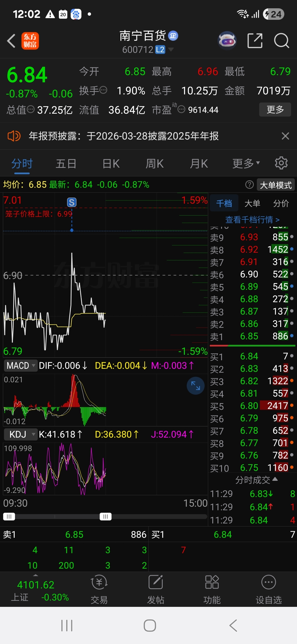Open the search magnifier
The width and height of the screenshot is (297, 644).
pos(281,41)
